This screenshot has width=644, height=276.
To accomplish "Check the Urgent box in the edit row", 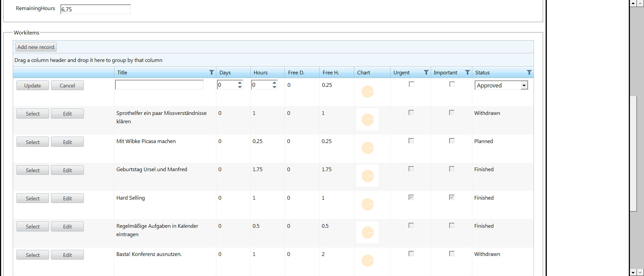I will [x=412, y=84].
